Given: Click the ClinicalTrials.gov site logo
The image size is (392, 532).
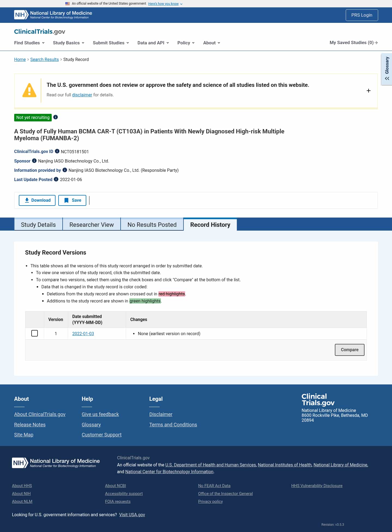Looking at the screenshot, I should pos(40,32).
